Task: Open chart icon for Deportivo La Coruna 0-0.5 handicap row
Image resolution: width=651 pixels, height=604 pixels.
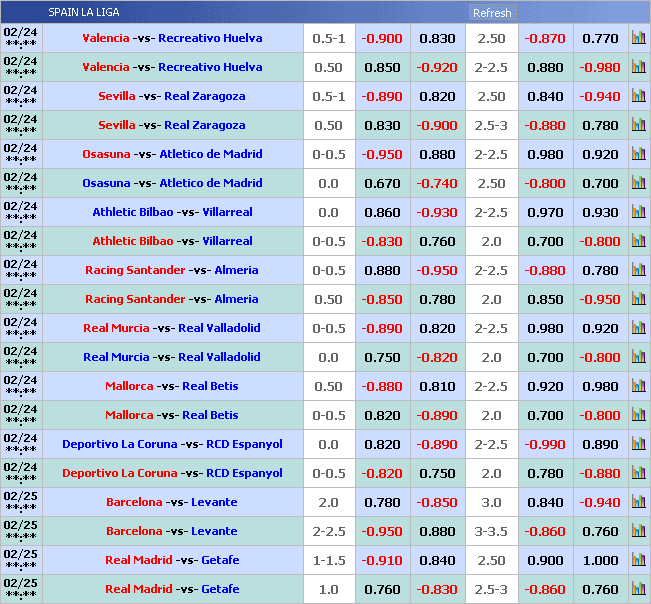Action: 638,473
